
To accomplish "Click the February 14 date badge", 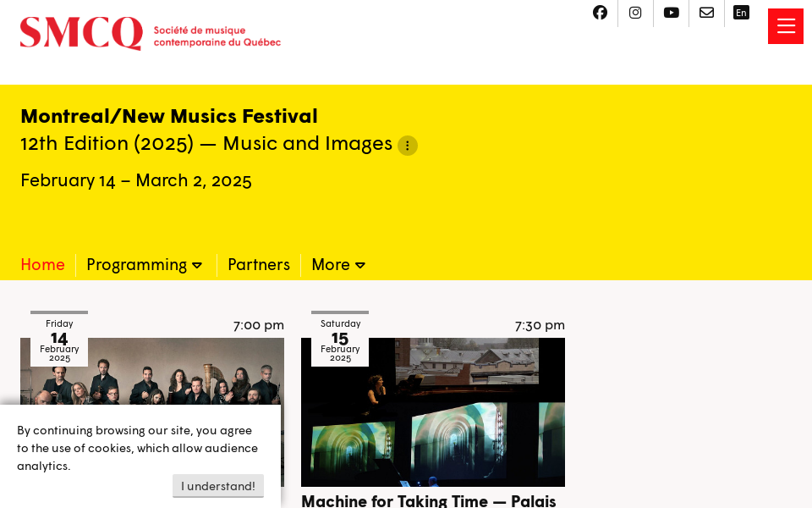I will (58, 337).
